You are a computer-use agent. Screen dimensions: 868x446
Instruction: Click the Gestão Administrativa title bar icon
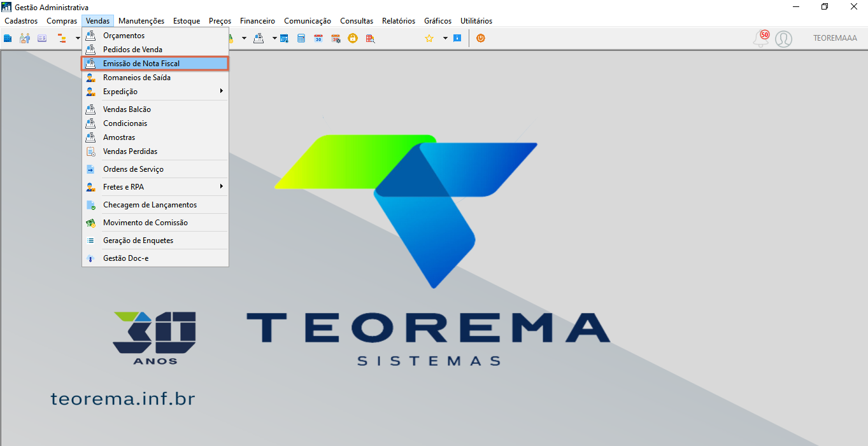tap(7, 7)
